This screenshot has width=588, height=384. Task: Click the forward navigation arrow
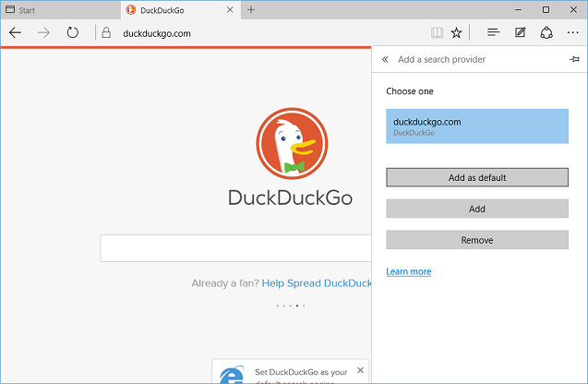[x=43, y=33]
